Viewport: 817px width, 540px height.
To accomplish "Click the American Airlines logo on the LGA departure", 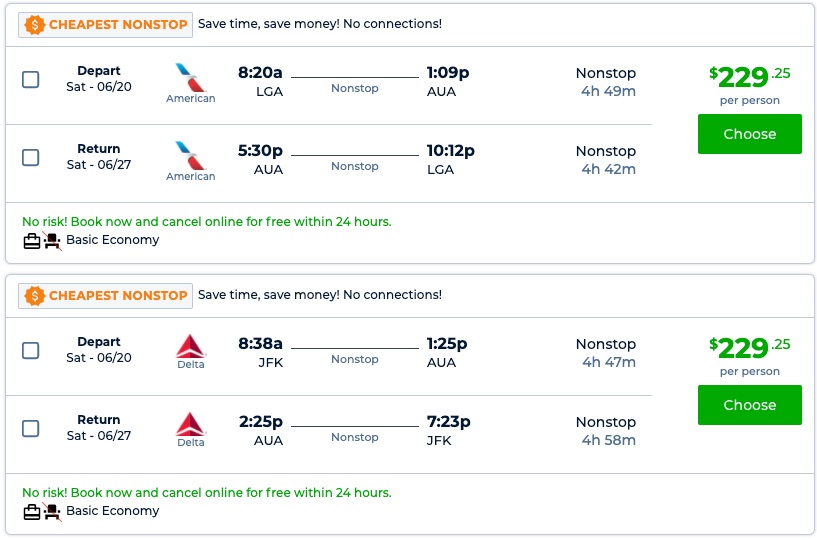I will point(189,77).
